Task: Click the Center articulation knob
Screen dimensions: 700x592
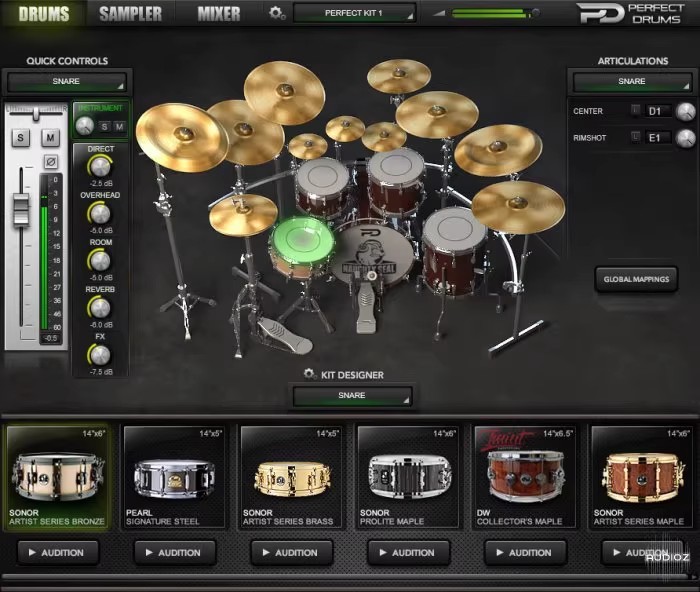Action: [685, 111]
